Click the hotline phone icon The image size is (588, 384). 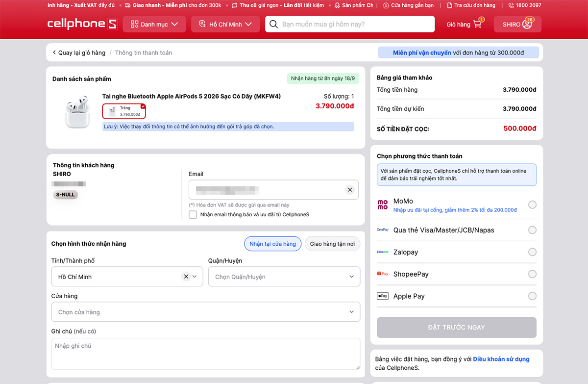click(511, 5)
